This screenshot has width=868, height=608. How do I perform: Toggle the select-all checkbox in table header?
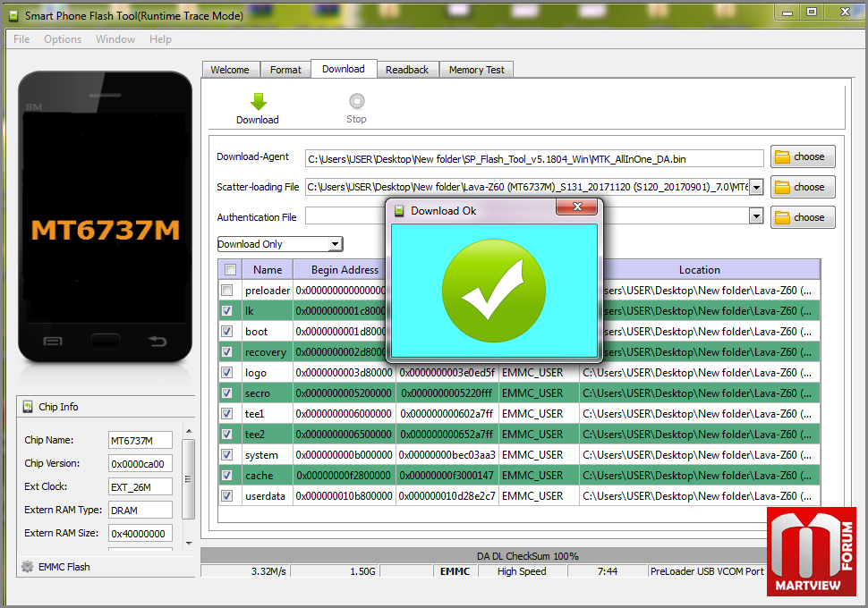tap(230, 270)
